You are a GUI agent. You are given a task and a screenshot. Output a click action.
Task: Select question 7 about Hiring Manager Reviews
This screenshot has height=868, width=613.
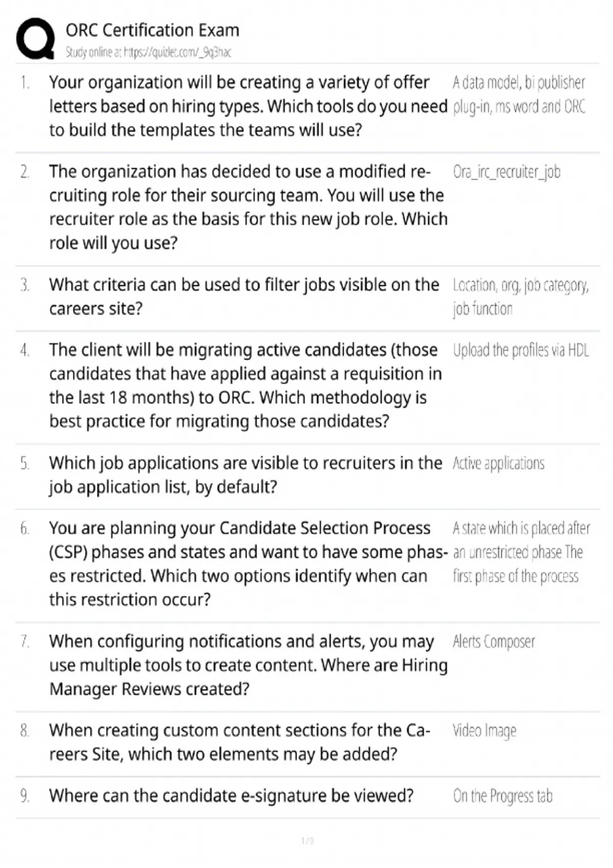tap(248, 665)
